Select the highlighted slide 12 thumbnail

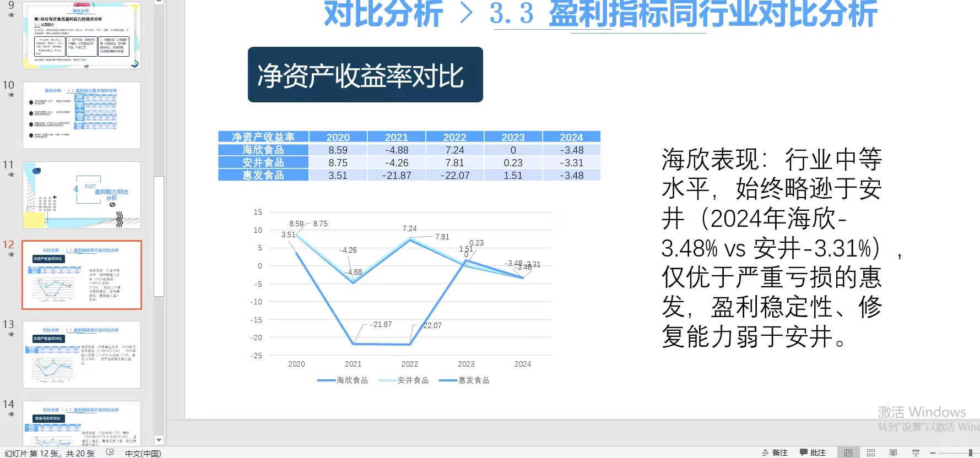point(82,275)
